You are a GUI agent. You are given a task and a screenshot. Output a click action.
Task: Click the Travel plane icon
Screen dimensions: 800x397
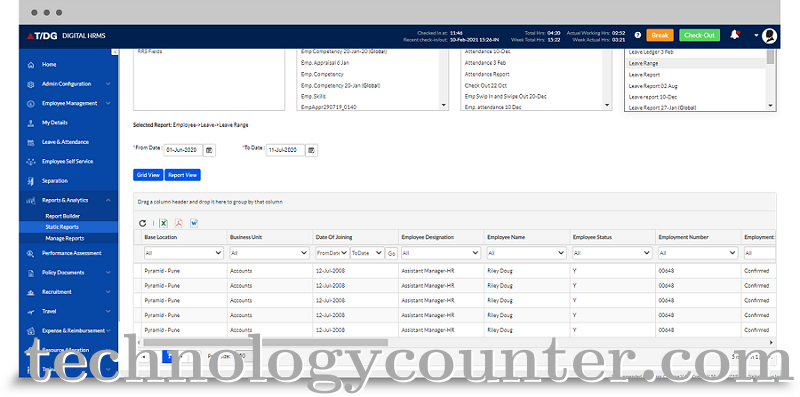(31, 311)
